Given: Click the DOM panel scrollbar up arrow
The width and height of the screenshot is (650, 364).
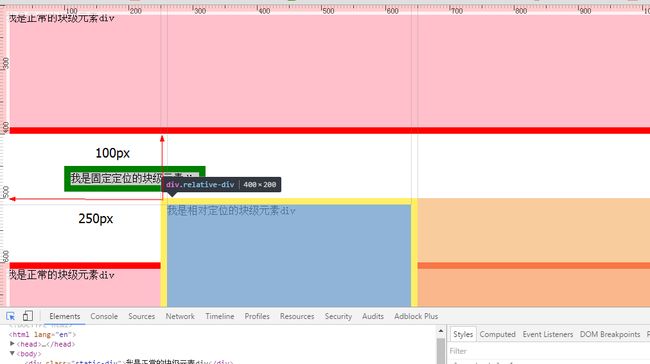Looking at the screenshot, I should [441, 331].
